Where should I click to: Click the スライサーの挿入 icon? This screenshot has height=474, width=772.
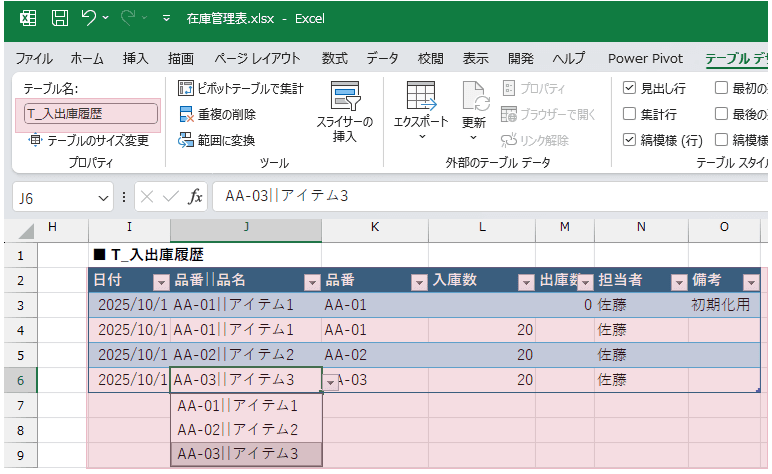[345, 96]
